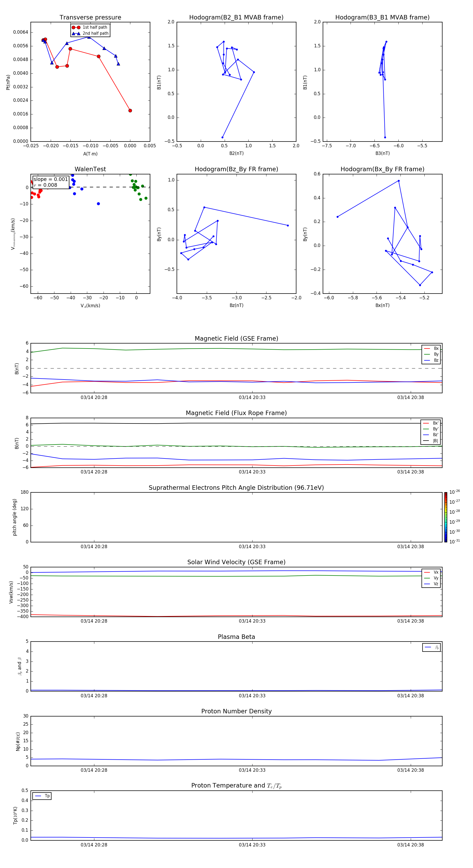The height and width of the screenshot is (868, 473).
Task: Click 'Solar Wind Velocity (GSE Frame)' title
Action: point(236,562)
